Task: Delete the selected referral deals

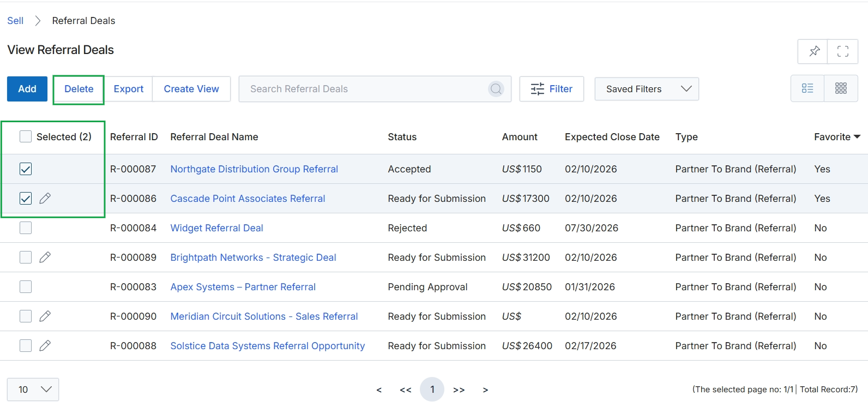Action: tap(79, 89)
